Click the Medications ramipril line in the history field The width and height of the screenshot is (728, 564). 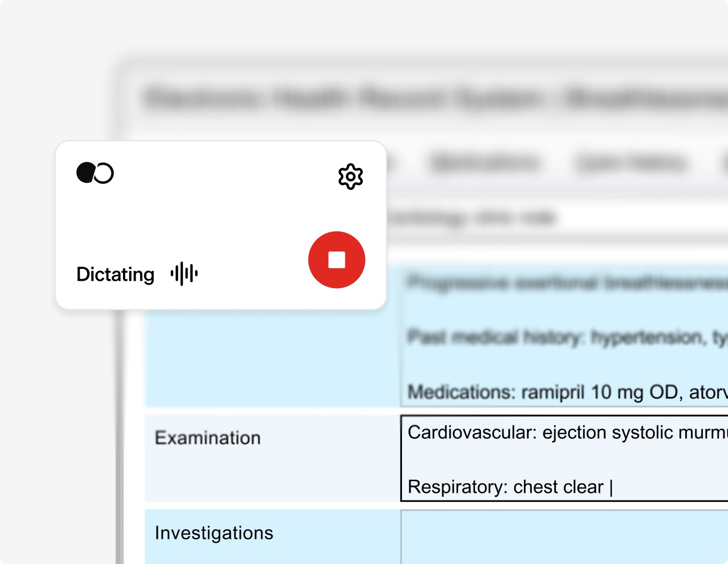click(x=568, y=392)
